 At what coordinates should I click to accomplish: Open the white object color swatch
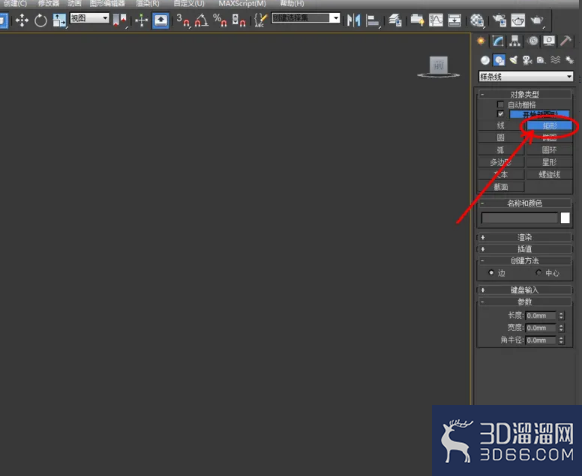tap(565, 218)
